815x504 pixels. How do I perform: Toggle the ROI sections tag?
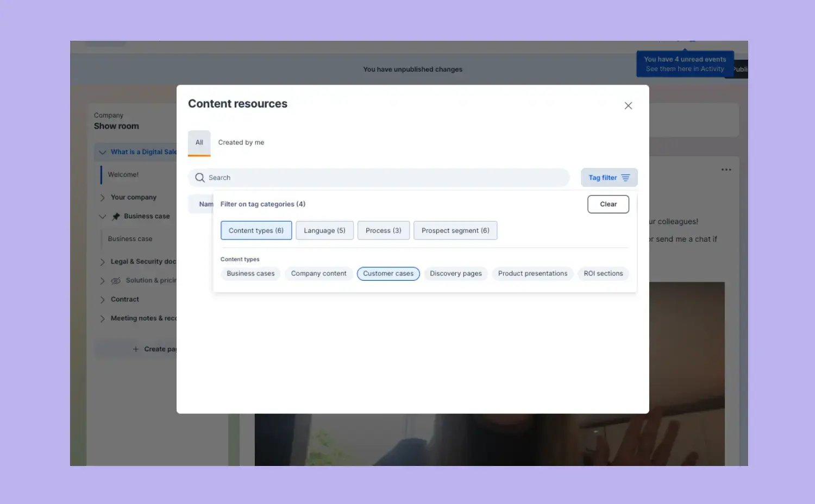tap(603, 274)
